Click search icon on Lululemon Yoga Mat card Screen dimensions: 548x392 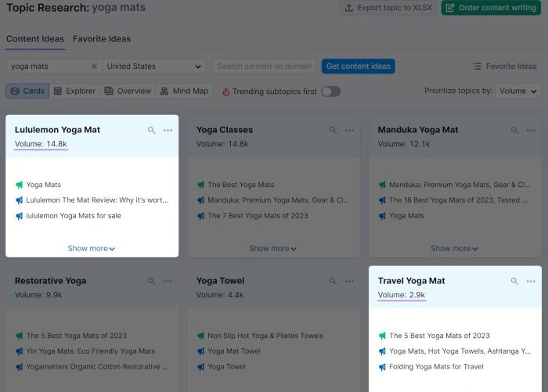[151, 131]
